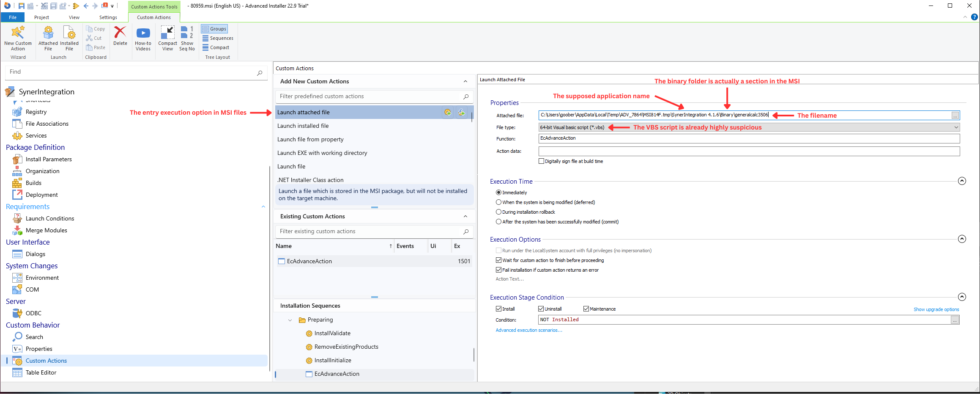Open Advanced execution scenarios link

529,330
